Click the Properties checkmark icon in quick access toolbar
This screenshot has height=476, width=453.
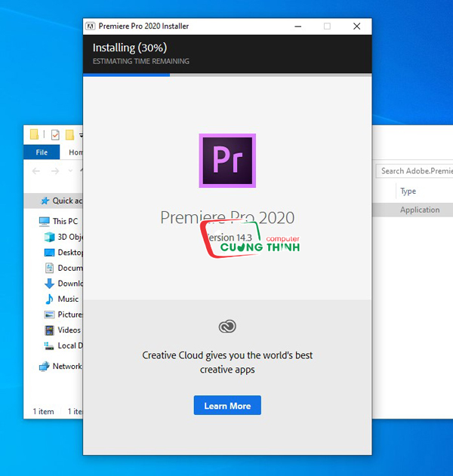(55, 134)
